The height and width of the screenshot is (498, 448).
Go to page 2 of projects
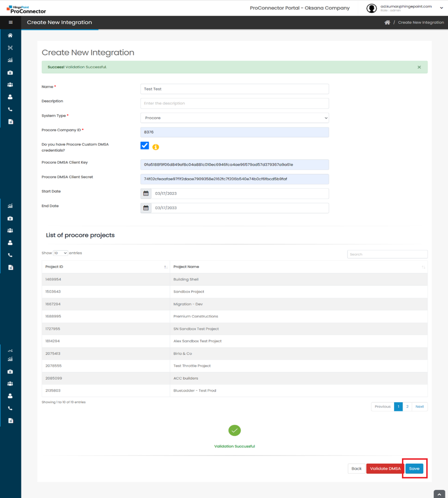click(407, 407)
